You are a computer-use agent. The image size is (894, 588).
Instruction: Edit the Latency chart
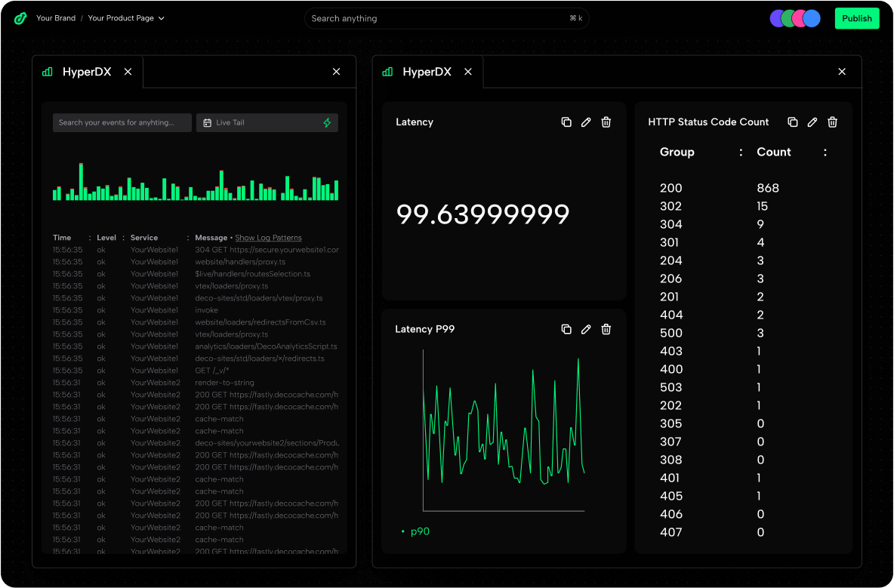[586, 122]
